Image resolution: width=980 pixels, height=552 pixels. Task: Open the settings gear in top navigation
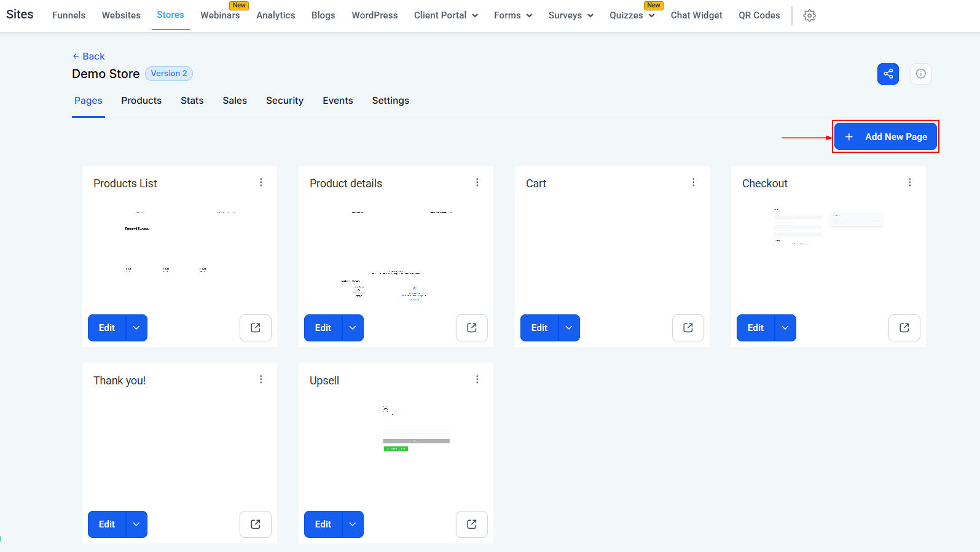point(809,16)
